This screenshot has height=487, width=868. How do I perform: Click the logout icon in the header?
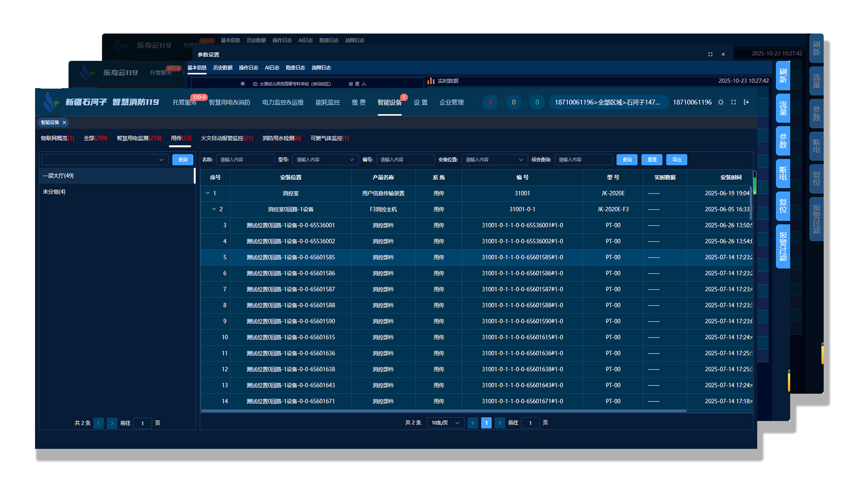(x=746, y=102)
